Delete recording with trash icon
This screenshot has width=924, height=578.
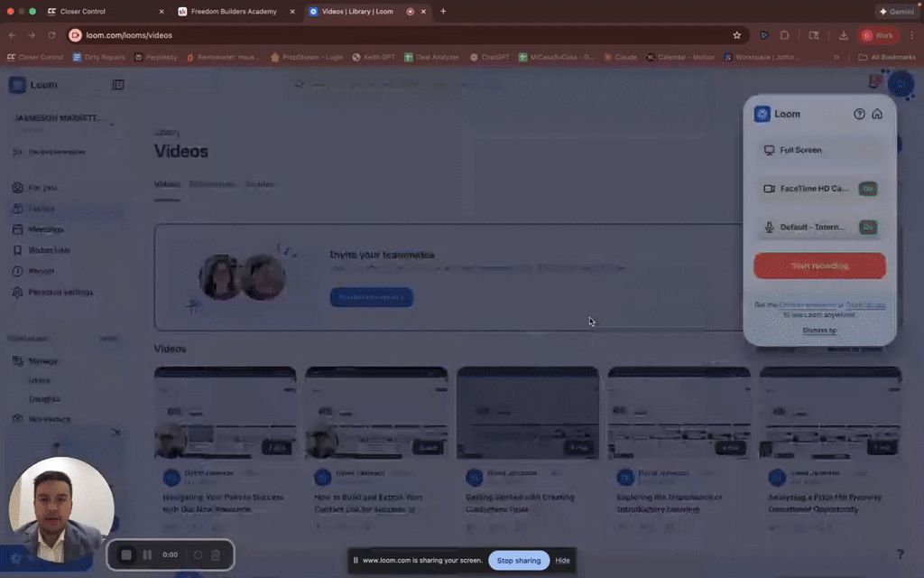click(x=216, y=555)
